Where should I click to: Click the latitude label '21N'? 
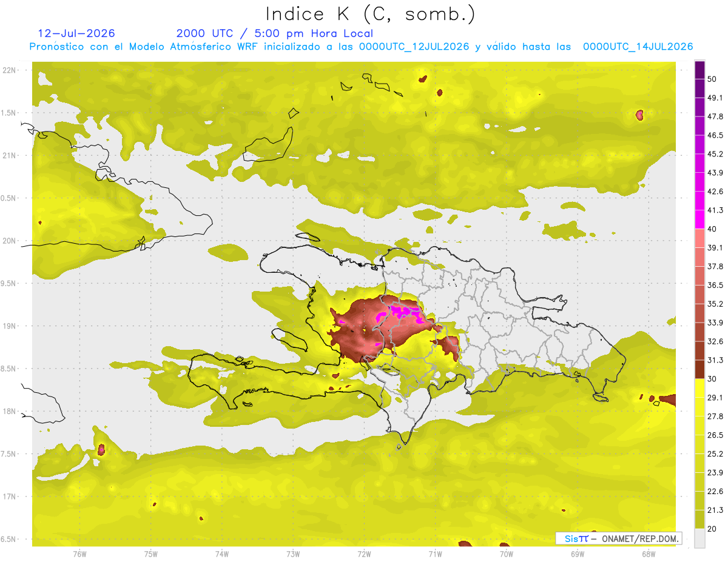tap(9, 155)
